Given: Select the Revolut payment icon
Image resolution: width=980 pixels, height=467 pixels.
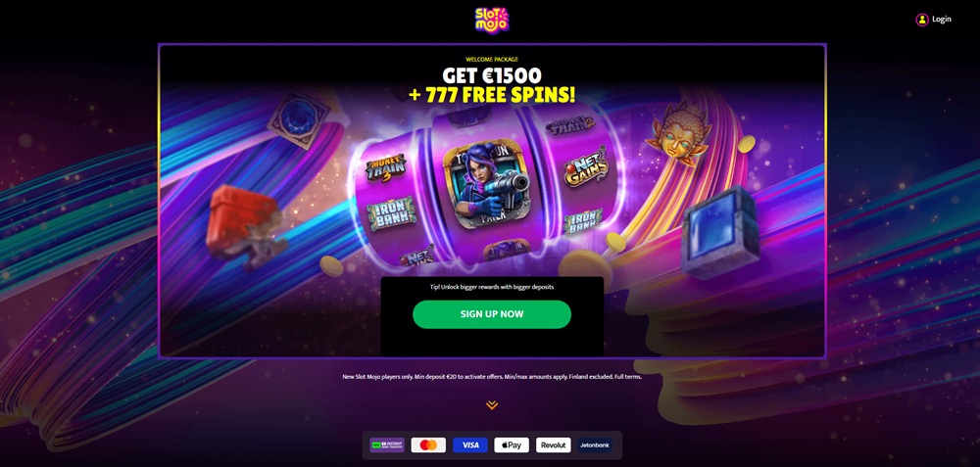Looking at the screenshot, I should 553,445.
